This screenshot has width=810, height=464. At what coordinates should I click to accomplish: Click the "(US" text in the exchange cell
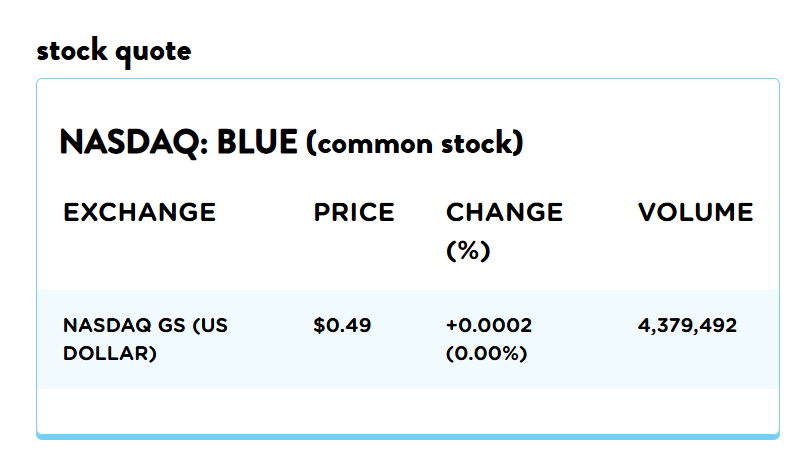tap(209, 326)
